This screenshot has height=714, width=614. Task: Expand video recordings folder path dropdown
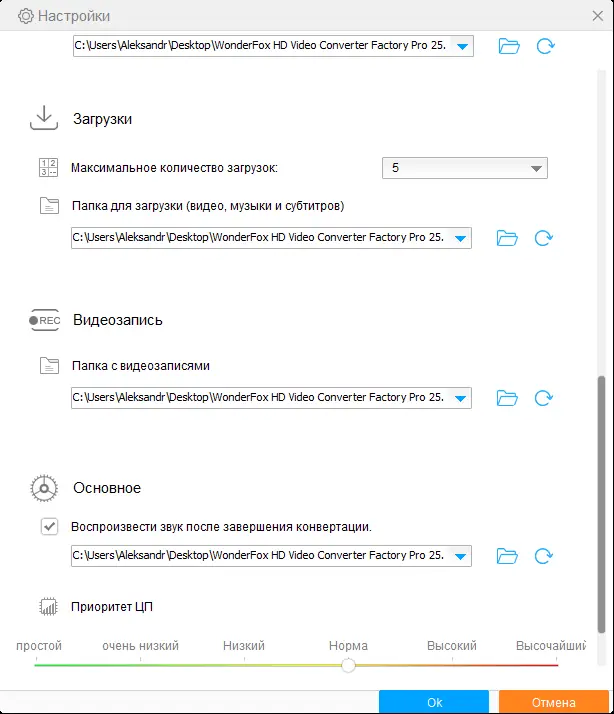click(x=461, y=398)
